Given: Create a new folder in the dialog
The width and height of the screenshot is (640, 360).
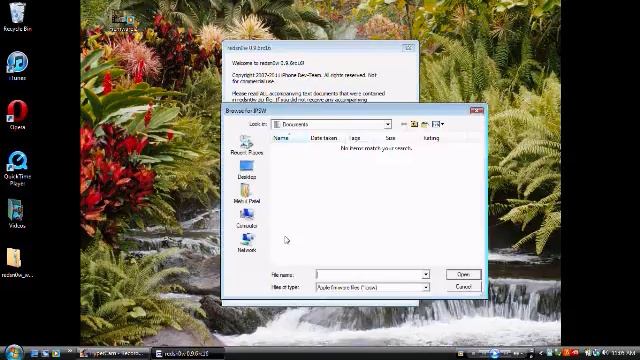Looking at the screenshot, I should pos(425,124).
